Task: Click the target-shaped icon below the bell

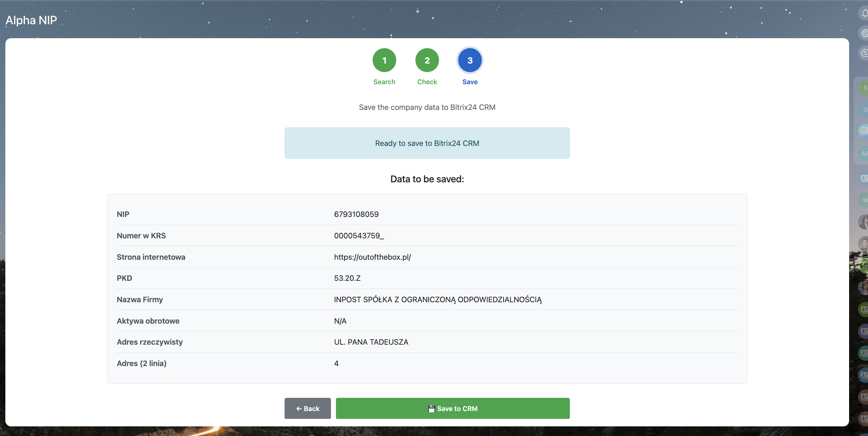Action: click(x=864, y=33)
